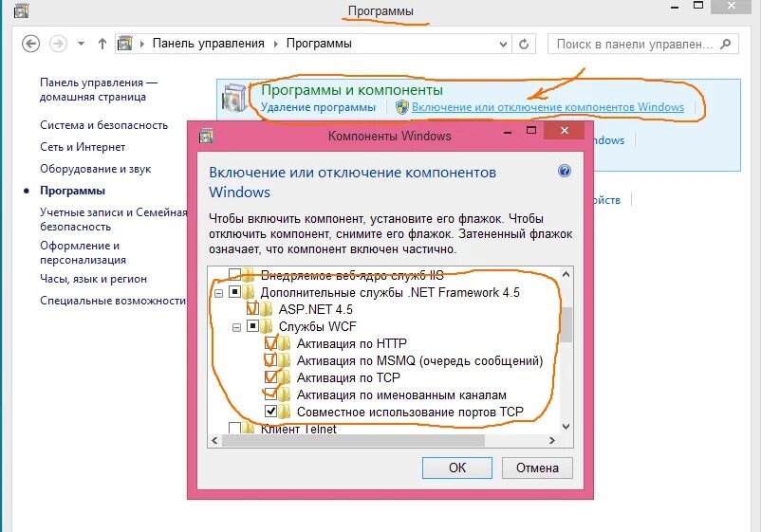This screenshot has height=532, width=761.
Task: Click the Компоненты Windows title bar icon
Action: point(206,137)
